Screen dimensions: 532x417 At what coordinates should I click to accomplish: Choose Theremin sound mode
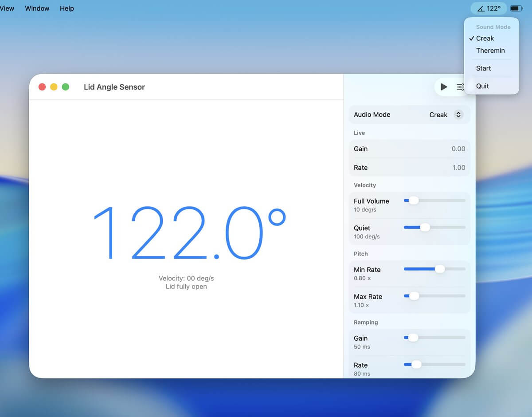coord(490,51)
